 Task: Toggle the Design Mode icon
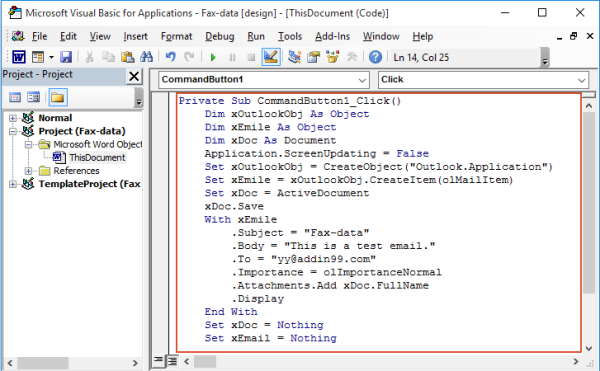click(x=271, y=57)
